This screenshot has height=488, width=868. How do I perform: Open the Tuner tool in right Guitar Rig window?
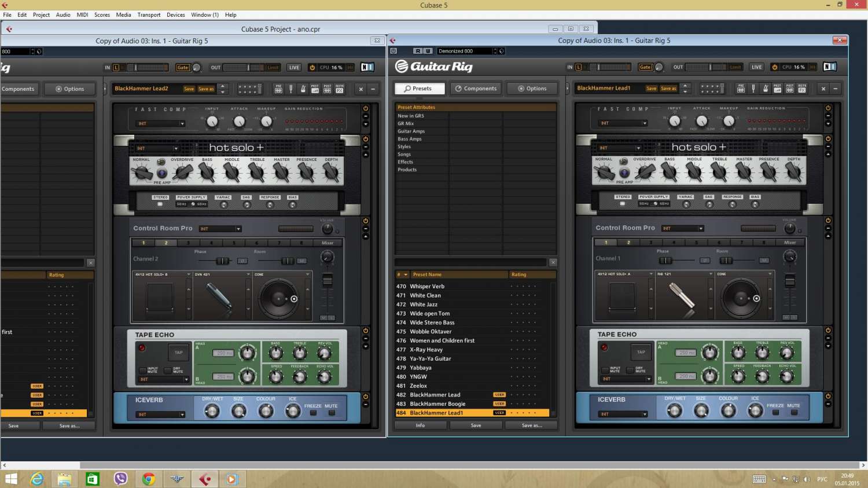pos(753,89)
